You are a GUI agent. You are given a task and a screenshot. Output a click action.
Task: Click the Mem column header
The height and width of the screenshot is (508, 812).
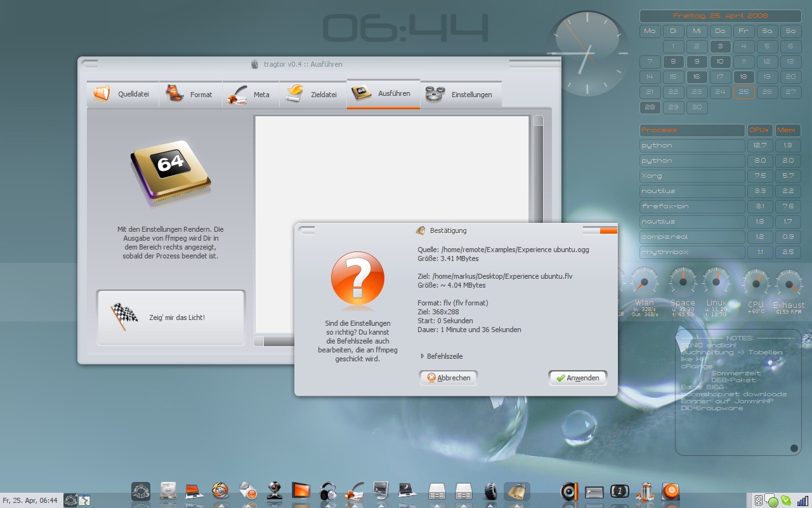788,130
